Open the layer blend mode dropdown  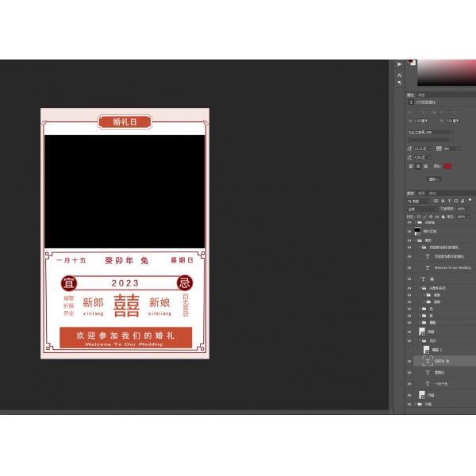tap(420, 209)
